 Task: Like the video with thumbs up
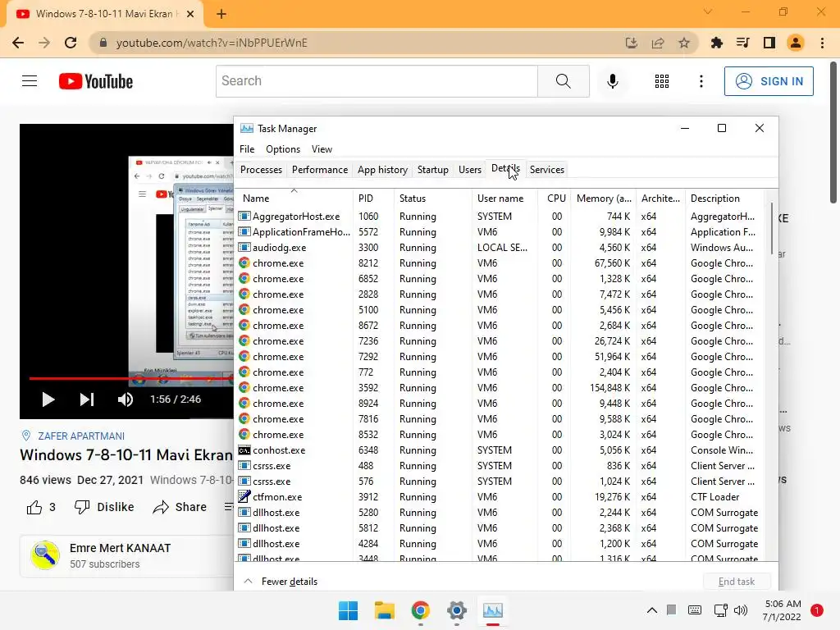[x=34, y=507]
